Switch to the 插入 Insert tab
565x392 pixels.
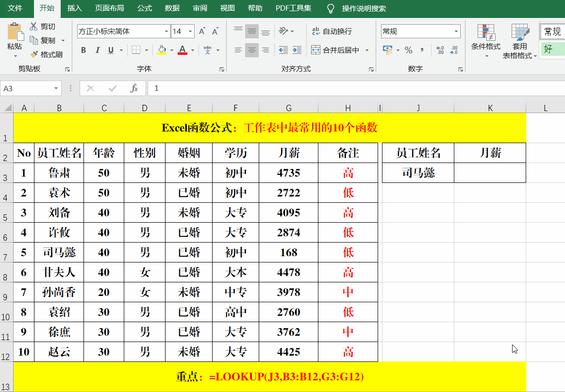(x=75, y=8)
